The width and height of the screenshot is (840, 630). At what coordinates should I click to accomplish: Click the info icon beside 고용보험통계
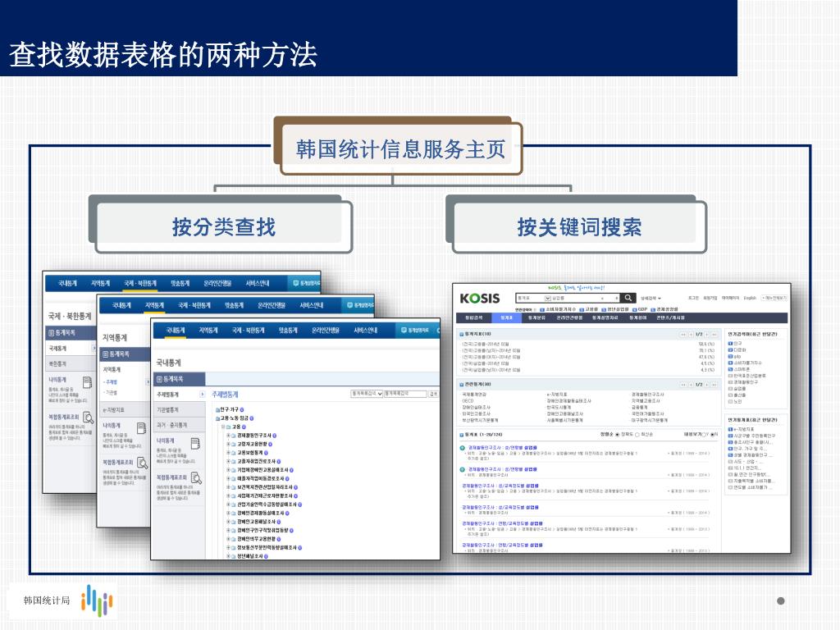[267, 453]
